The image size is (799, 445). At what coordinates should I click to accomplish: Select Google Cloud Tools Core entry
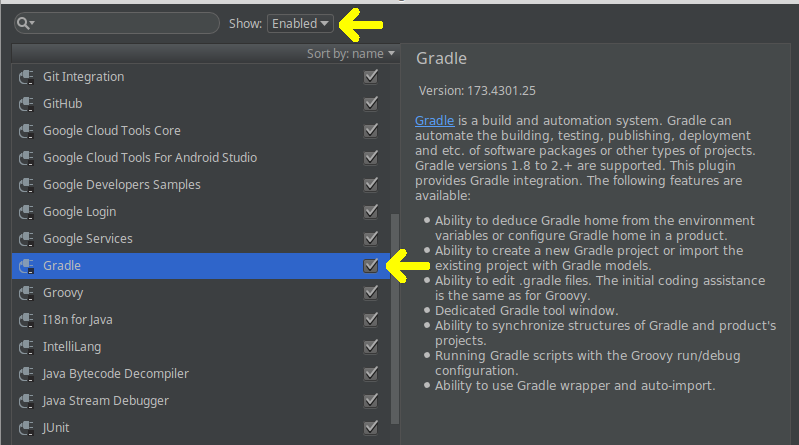(x=201, y=130)
